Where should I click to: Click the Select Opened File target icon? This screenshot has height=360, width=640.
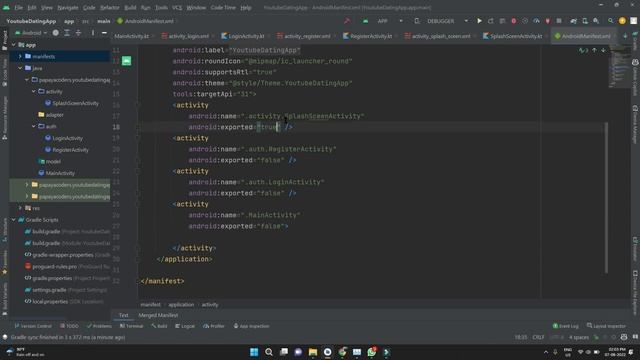coord(56,33)
